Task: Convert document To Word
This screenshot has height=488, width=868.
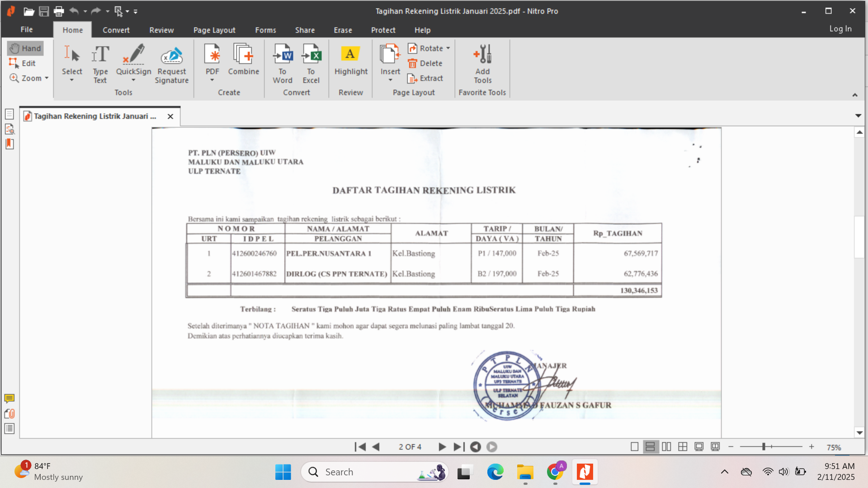Action: (x=283, y=64)
